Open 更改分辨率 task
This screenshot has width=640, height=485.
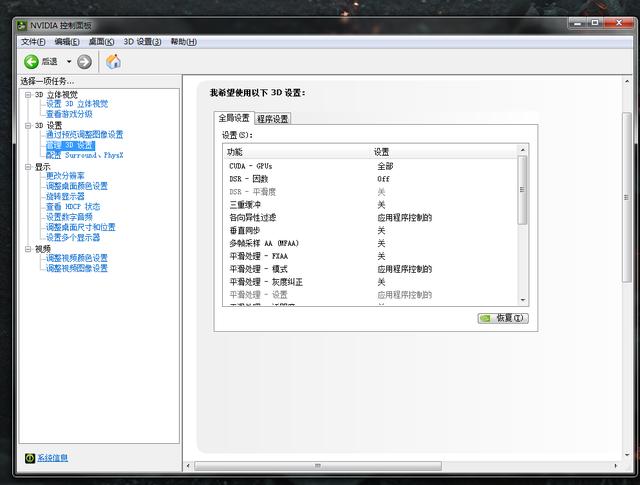[x=65, y=176]
